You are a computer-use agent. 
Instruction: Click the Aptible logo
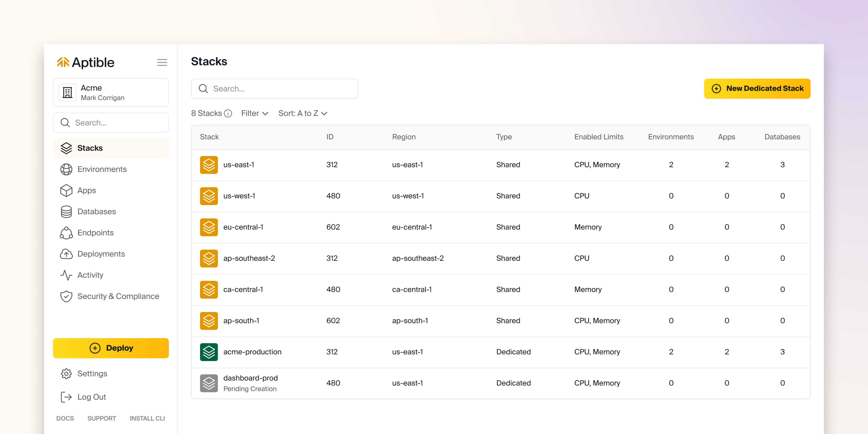tap(86, 63)
